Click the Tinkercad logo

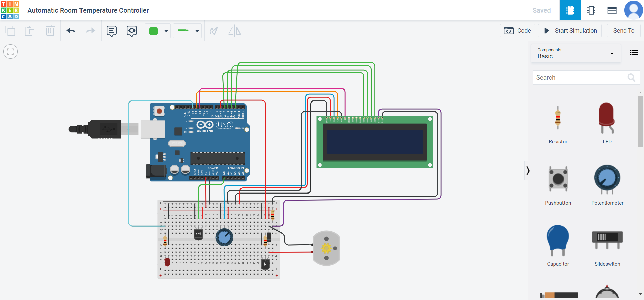point(10,10)
